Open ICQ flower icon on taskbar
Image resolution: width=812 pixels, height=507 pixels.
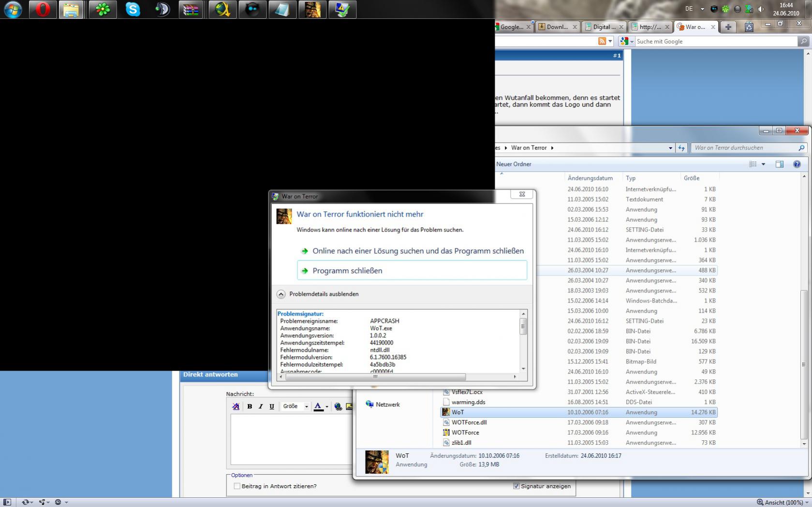103,9
